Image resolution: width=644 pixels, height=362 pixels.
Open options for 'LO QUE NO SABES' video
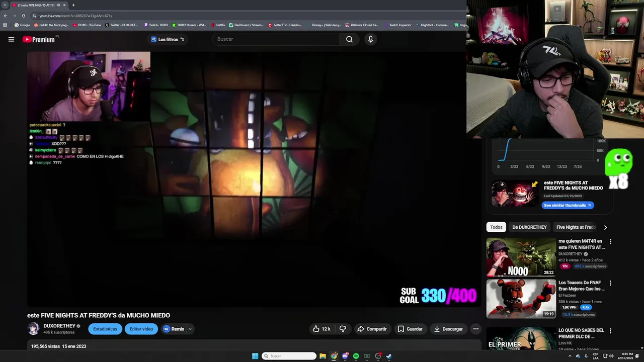point(610,331)
